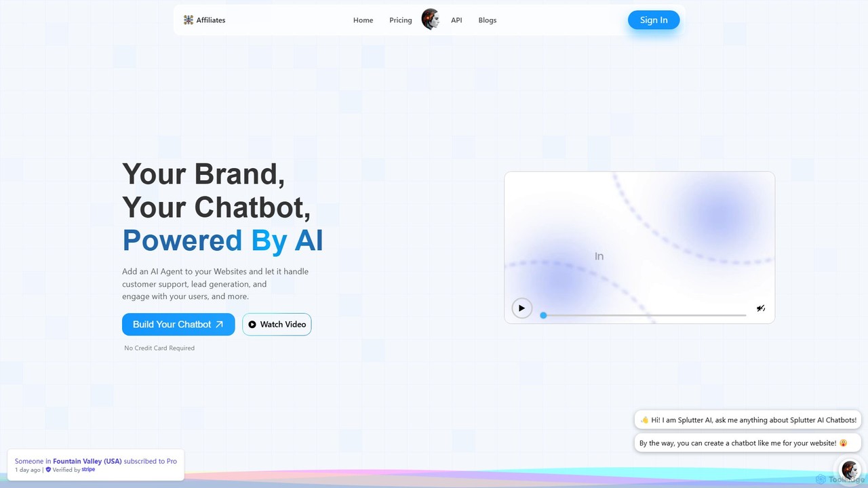Open the Splutter AI greeting chat bubble

click(748, 420)
